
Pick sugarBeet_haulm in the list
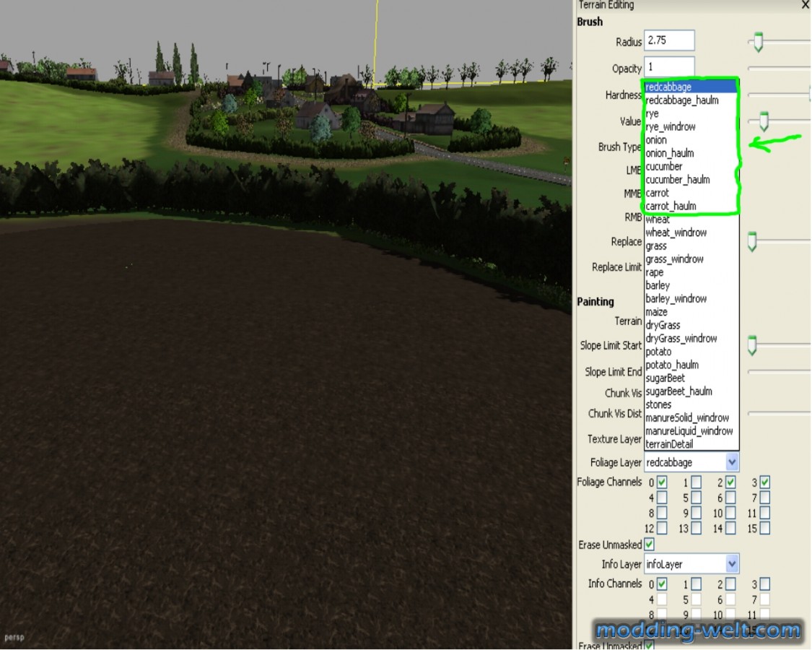coord(691,391)
